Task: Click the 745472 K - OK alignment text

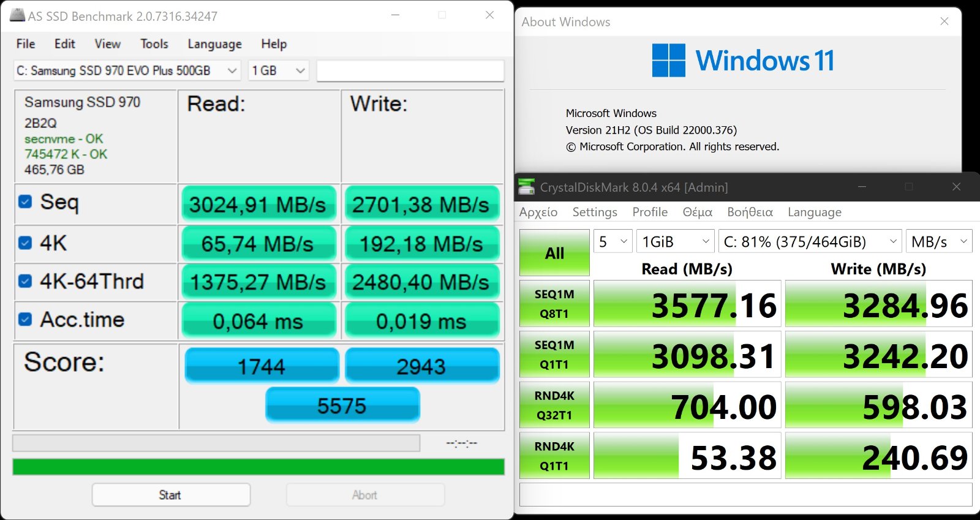Action: 66,154
